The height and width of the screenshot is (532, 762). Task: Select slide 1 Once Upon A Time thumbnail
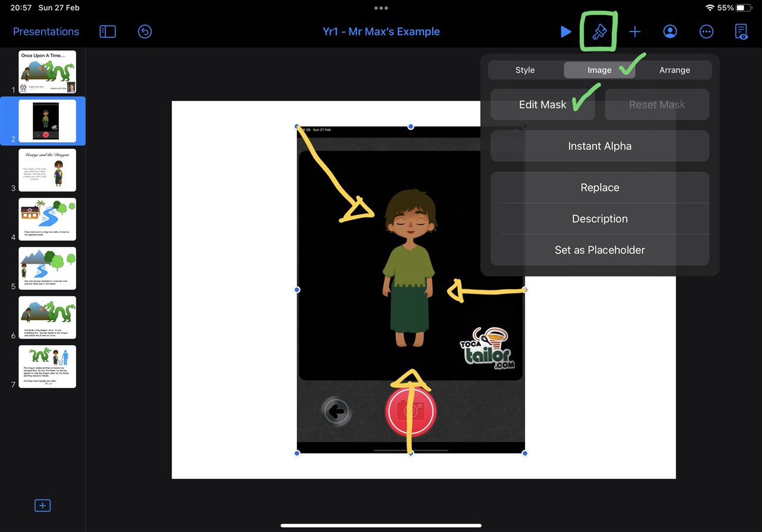click(x=47, y=72)
